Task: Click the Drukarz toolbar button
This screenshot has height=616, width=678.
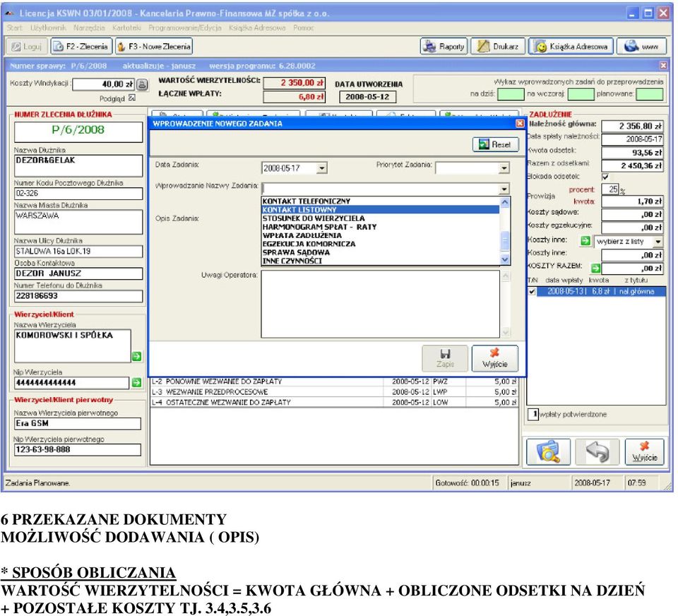Action: coord(498,47)
